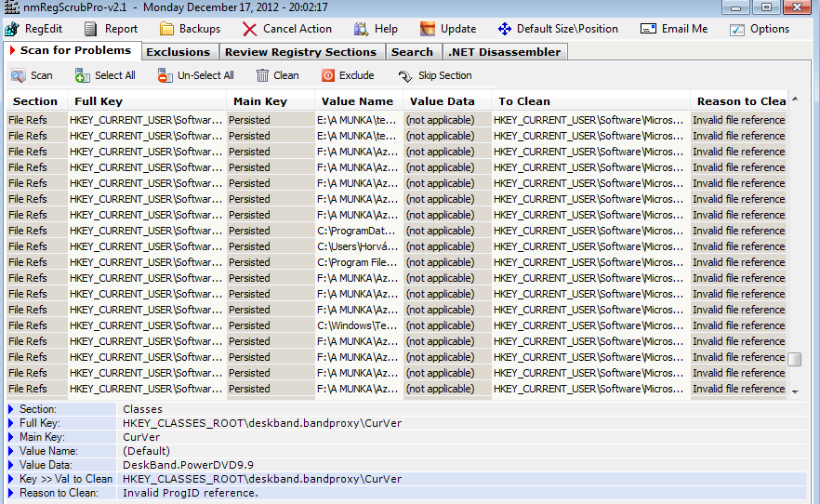
Task: Open the .NET Disassembler tab
Action: pos(504,52)
